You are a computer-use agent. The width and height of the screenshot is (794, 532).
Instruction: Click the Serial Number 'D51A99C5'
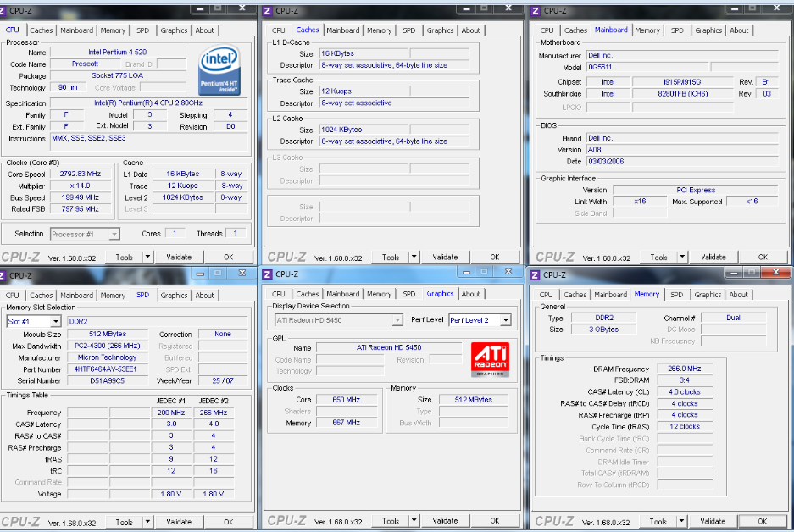click(x=108, y=380)
